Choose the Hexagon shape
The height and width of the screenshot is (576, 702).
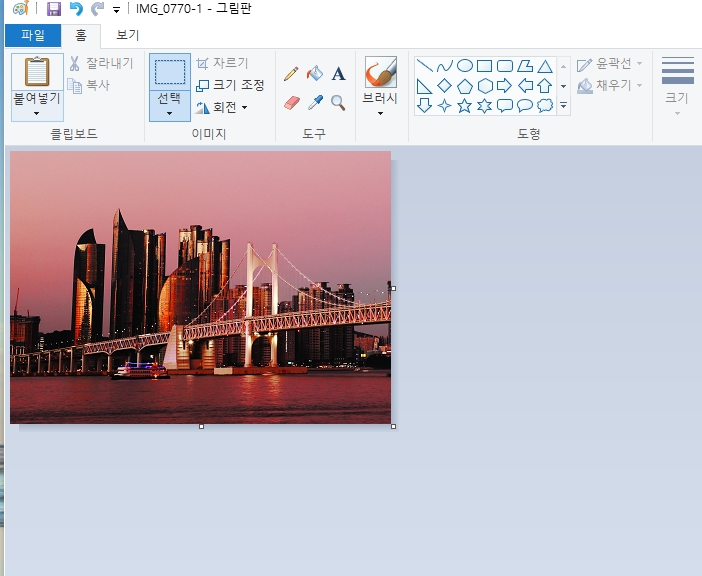[485, 86]
